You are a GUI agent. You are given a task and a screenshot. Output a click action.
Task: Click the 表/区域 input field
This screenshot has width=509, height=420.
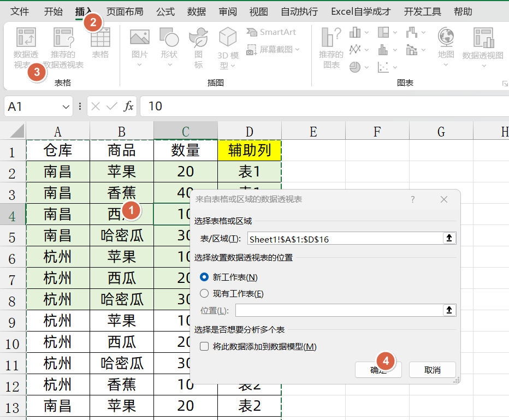(345, 238)
